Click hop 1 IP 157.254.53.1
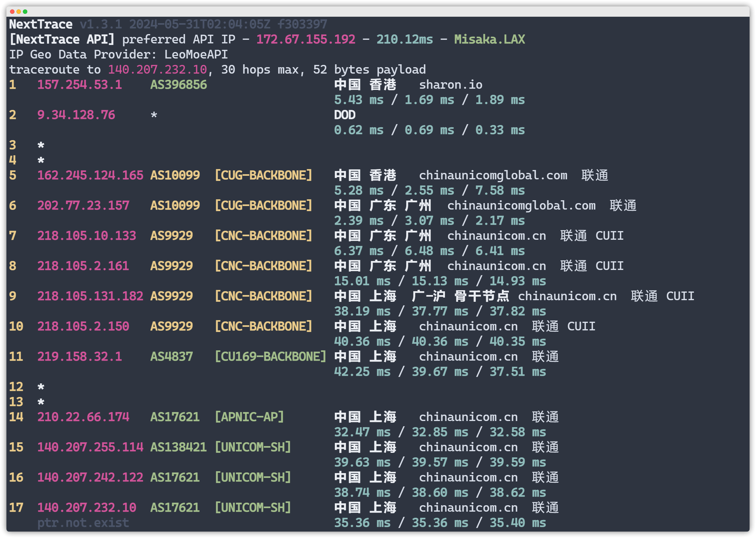The height and width of the screenshot is (538, 756). (x=80, y=85)
